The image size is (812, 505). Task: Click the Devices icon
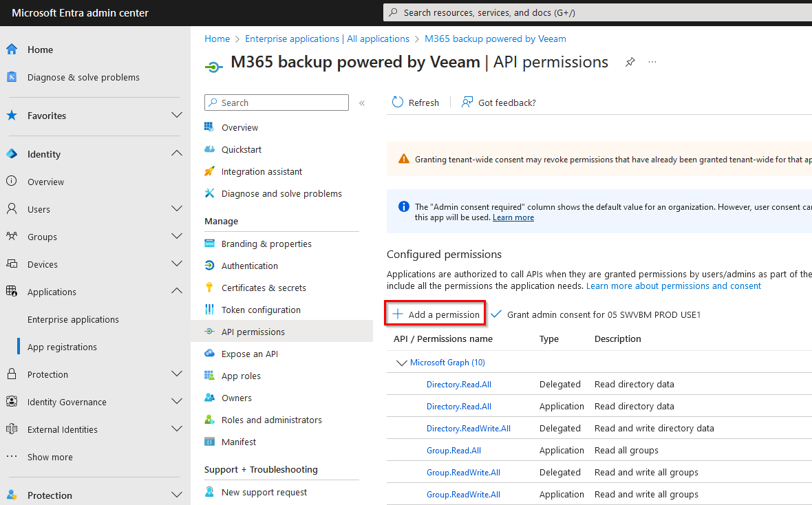[x=12, y=264]
